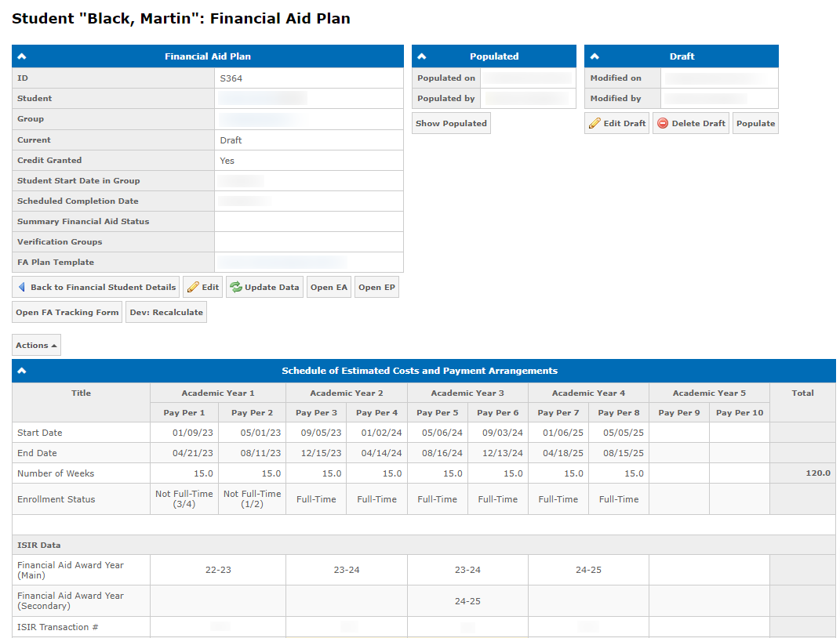This screenshot has height=638, width=840.
Task: Select start date 09/05/23
Action: coord(321,433)
